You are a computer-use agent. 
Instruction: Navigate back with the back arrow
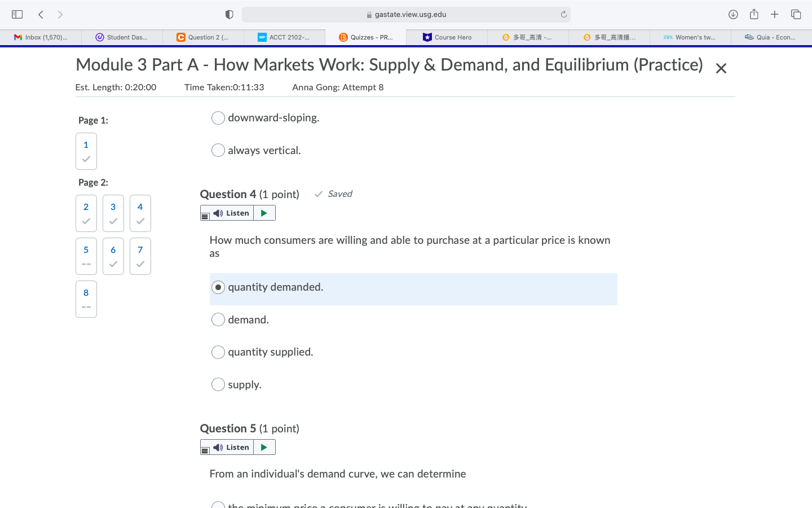click(x=40, y=14)
